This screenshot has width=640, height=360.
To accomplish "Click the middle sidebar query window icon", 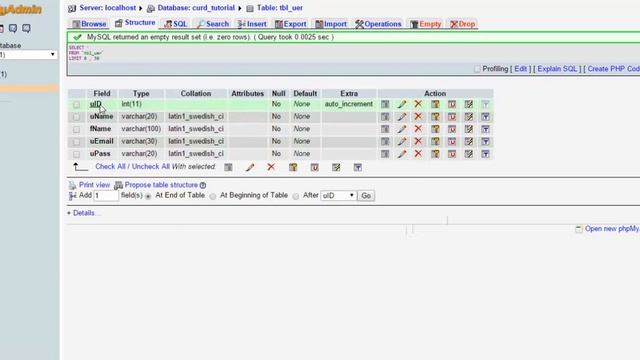I will click(13, 28).
